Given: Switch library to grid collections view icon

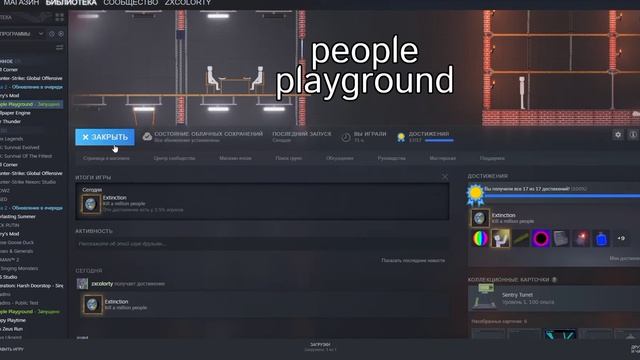Looking at the screenshot, I should tap(60, 17).
